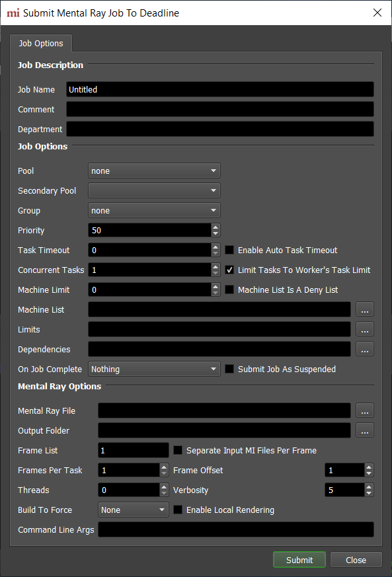Click the Frame Offset value field
392x577 pixels.
345,471
